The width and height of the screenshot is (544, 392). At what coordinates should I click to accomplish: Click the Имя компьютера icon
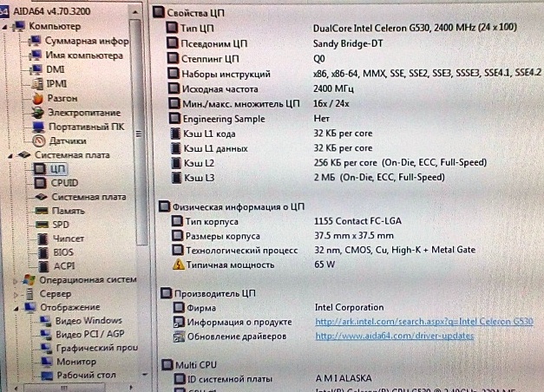click(x=35, y=56)
